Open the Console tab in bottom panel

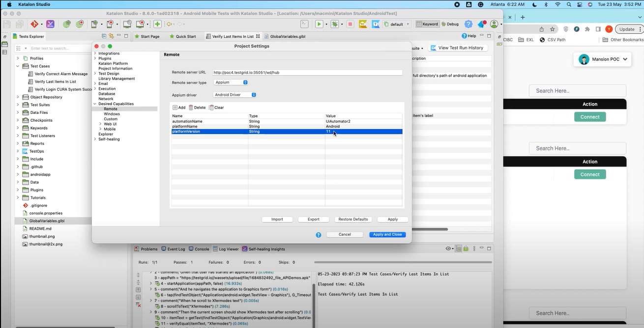[x=199, y=249]
